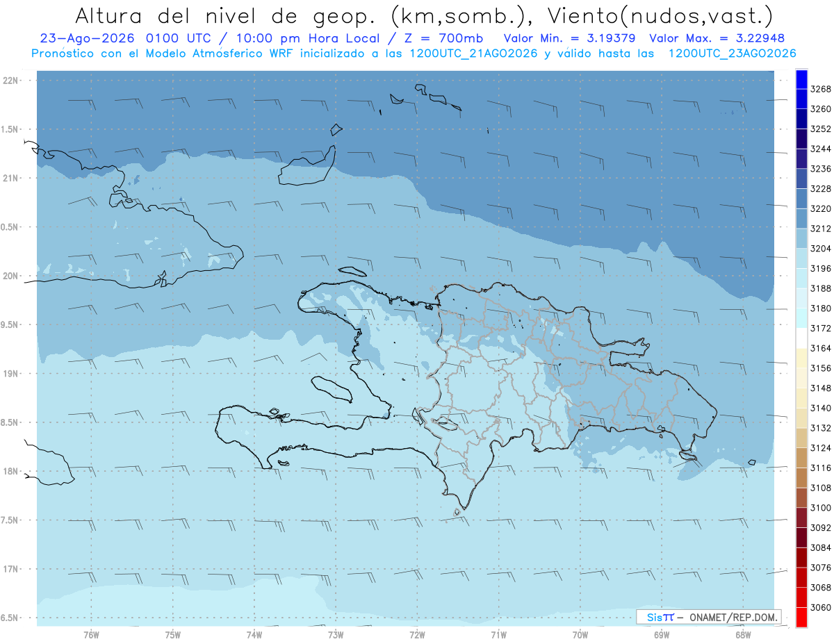Click the 3076 legend value

coord(820,568)
